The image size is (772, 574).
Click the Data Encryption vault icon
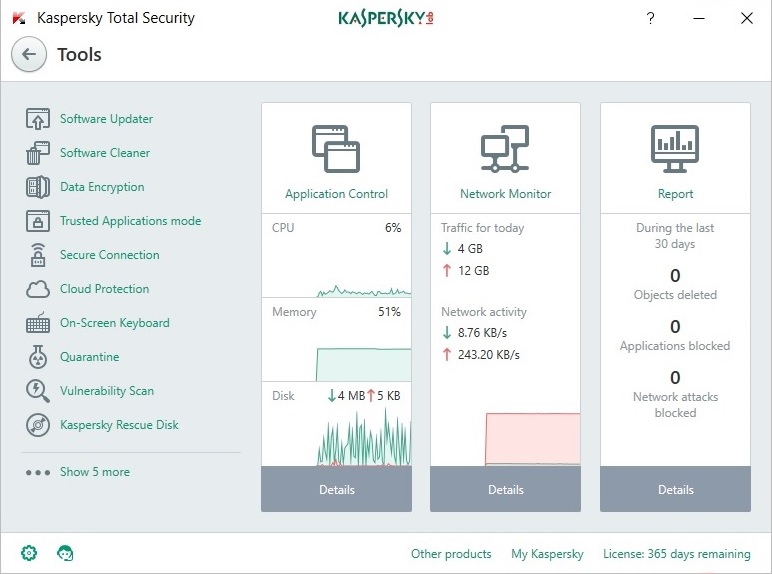click(x=38, y=187)
